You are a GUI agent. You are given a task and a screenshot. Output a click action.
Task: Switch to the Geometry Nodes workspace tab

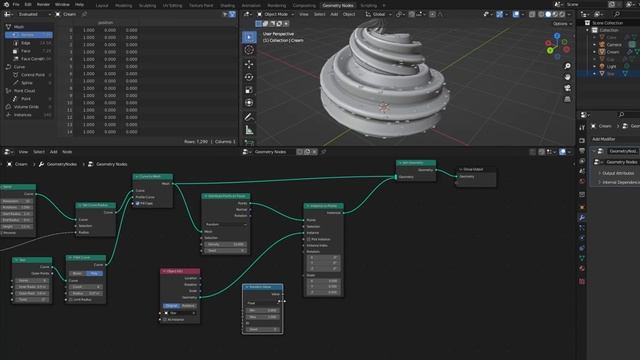coord(338,6)
